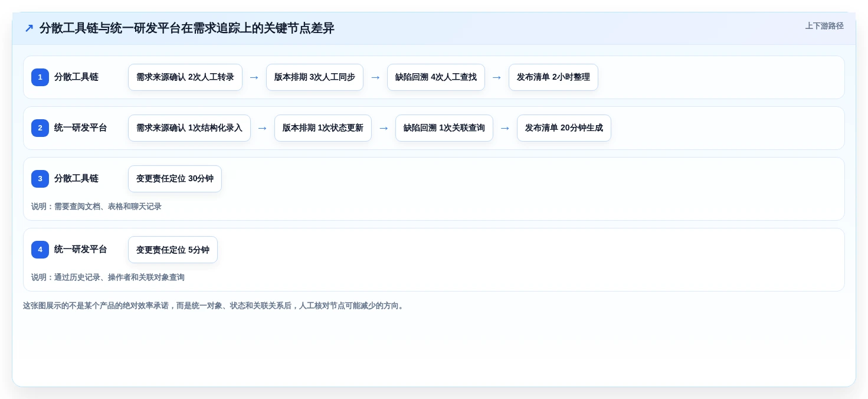The height and width of the screenshot is (399, 868).
Task: Click node 缺陷回溯 4次人工查找
Action: tap(436, 77)
